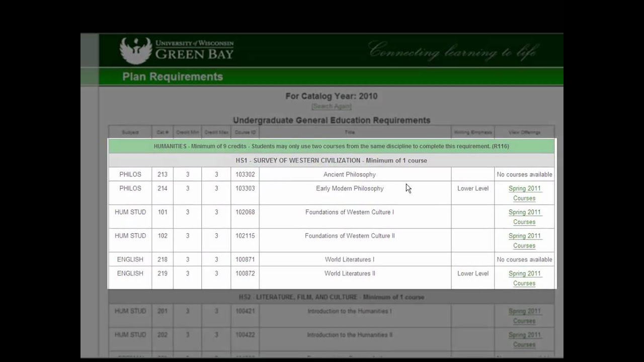The image size is (644, 362).
Task: Open Spring 2011 Courses for Early Modern Philosophy
Action: (x=524, y=193)
